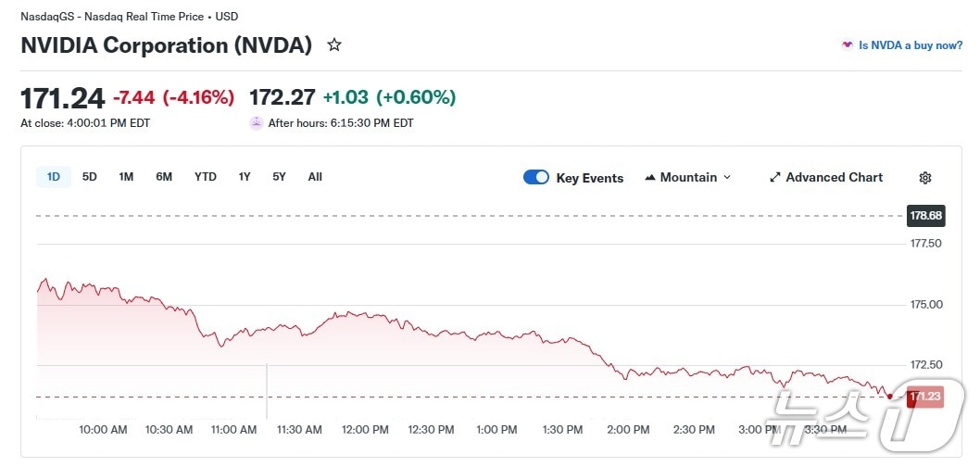This screenshot has width=980, height=467.
Task: Show the All time chart range
Action: pos(315,177)
